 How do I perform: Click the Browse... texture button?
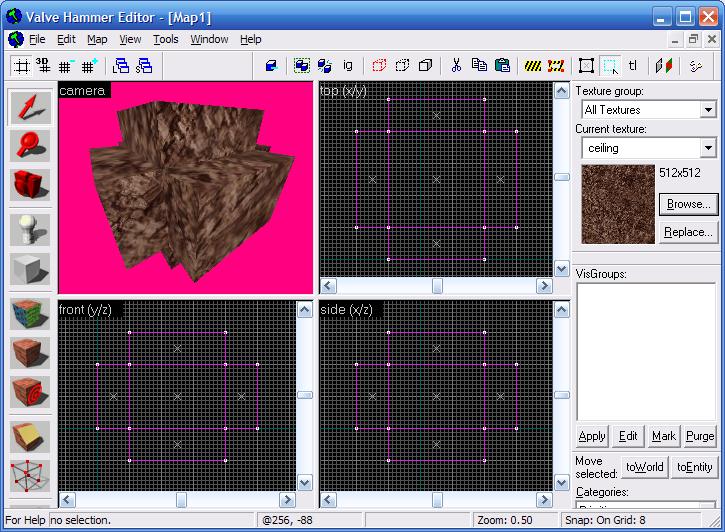tap(688, 204)
